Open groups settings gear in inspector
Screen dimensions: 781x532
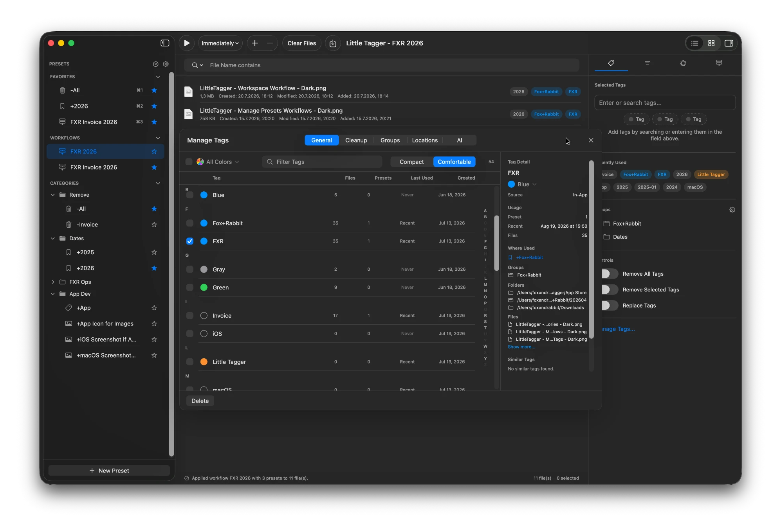732,210
